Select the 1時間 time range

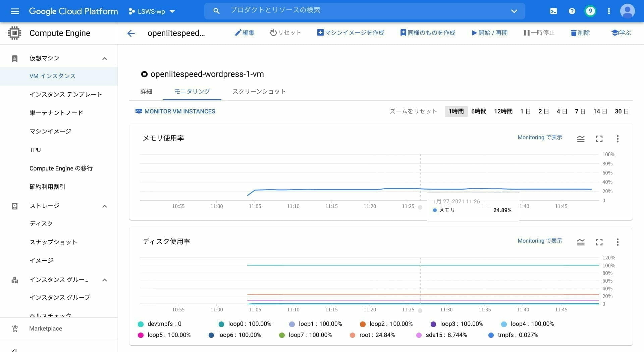click(x=456, y=111)
